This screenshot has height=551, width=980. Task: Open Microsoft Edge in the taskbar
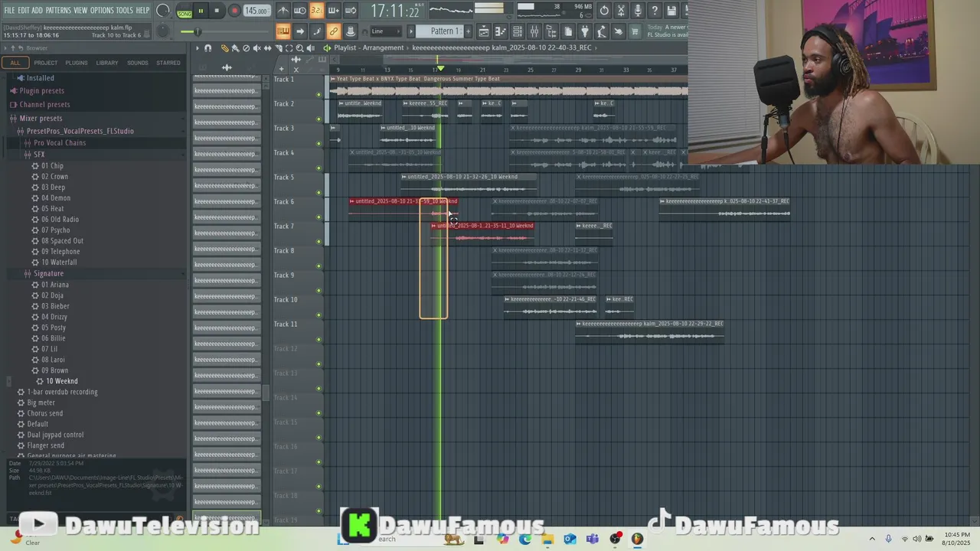(525, 539)
